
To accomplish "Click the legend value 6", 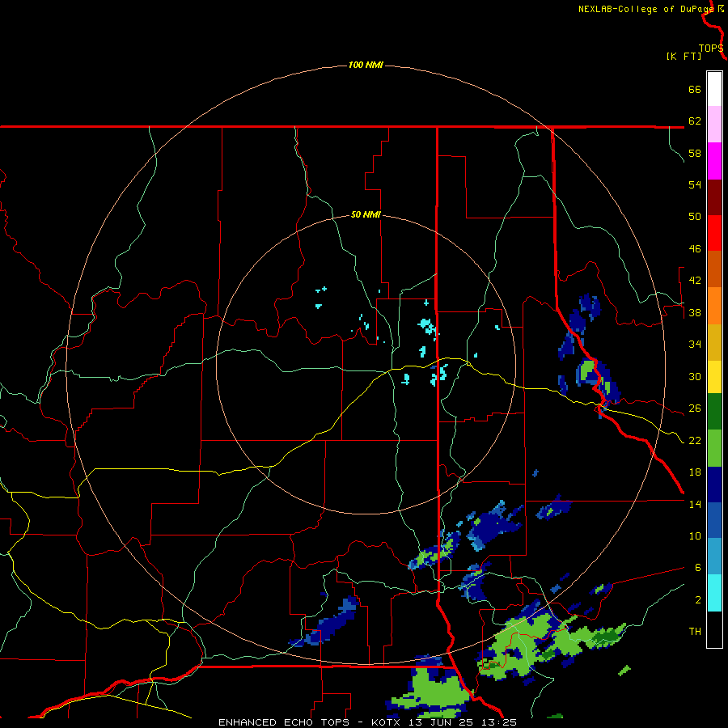I will click(698, 567).
